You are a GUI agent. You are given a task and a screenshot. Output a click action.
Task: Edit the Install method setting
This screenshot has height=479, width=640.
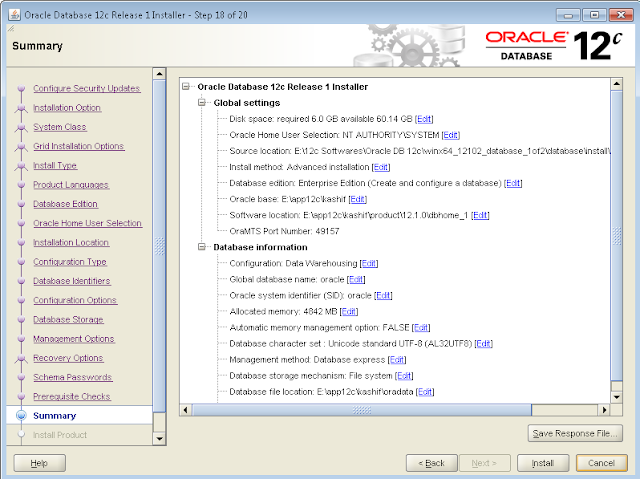pyautogui.click(x=381, y=167)
